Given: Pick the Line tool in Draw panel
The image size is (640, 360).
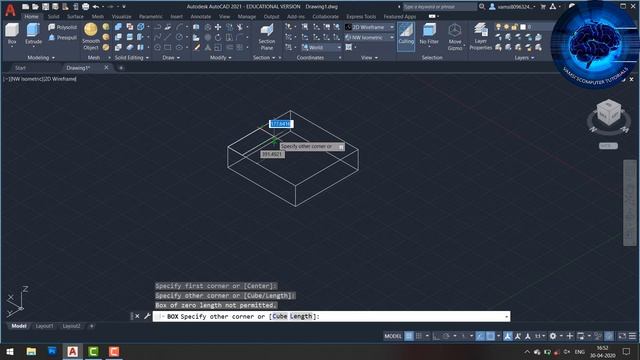Looking at the screenshot, I should [x=168, y=38].
